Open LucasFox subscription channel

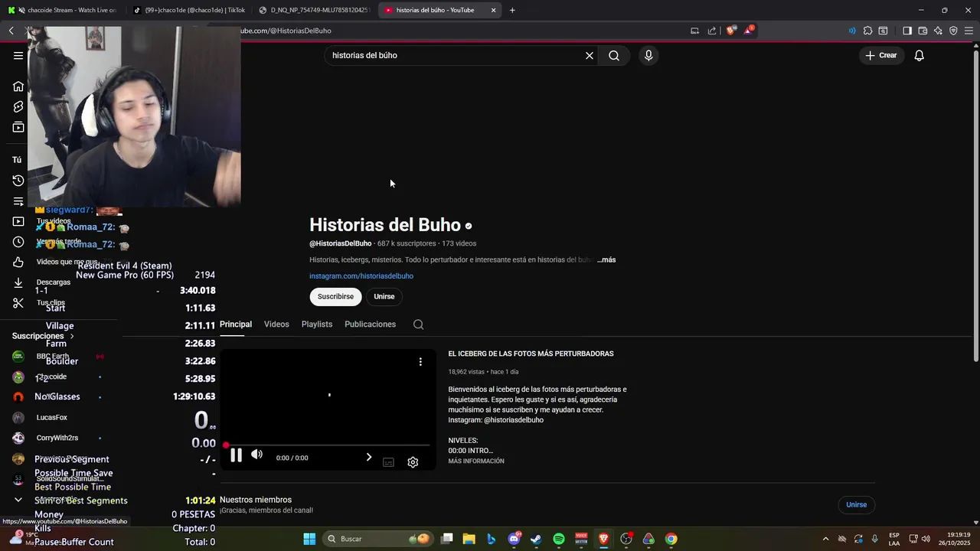[52, 418]
